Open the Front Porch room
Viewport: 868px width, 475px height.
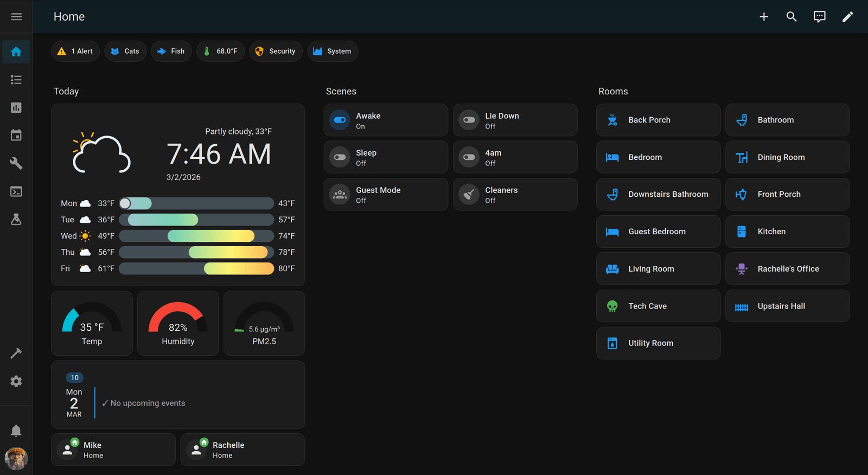coord(788,195)
